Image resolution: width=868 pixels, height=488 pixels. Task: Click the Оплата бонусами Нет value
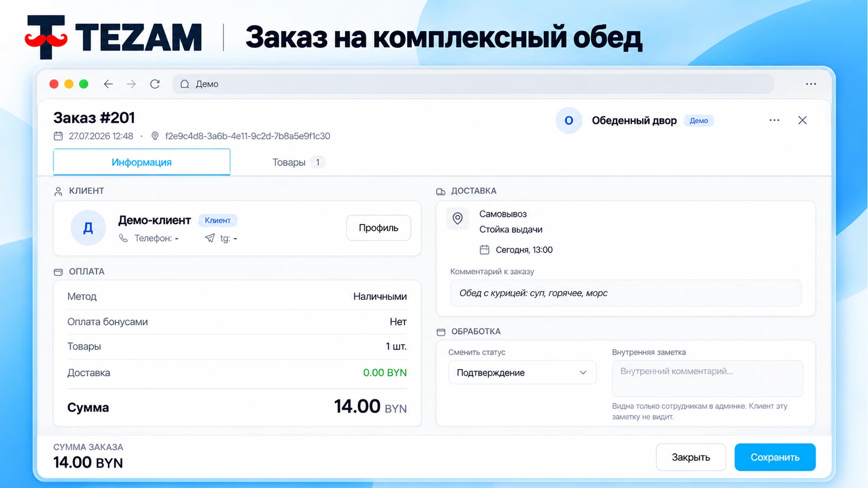tap(398, 322)
